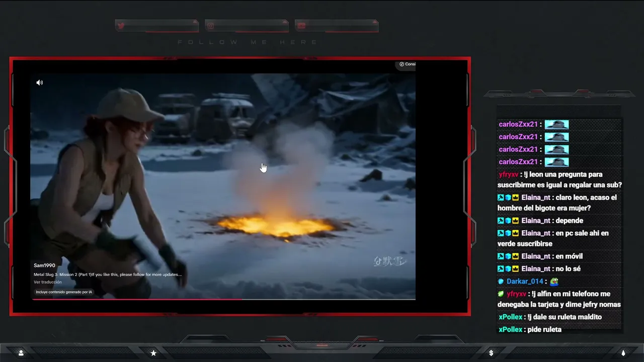Click the message 'denegaba la tarjeta y dime jefry nomas'
Viewport: 644px width, 362px height.
tap(559, 305)
